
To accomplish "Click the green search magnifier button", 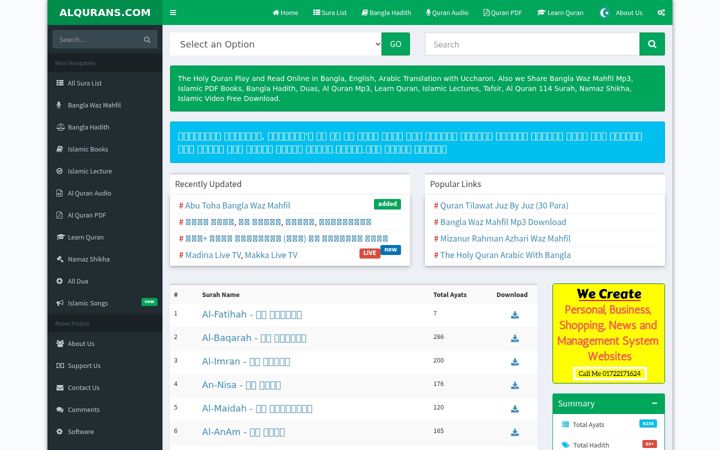I will (x=652, y=44).
